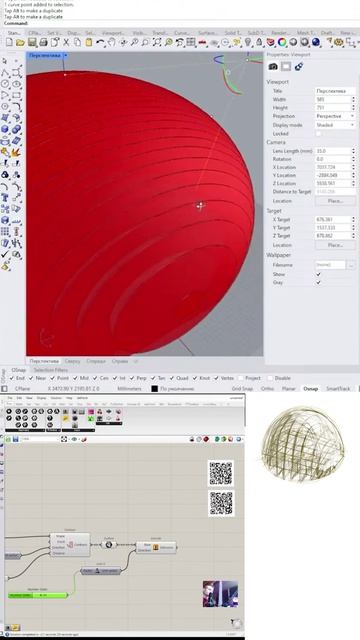Click the Zoom Extents icon in Rhino toolbar
This screenshot has height=640, width=360.
[157, 42]
